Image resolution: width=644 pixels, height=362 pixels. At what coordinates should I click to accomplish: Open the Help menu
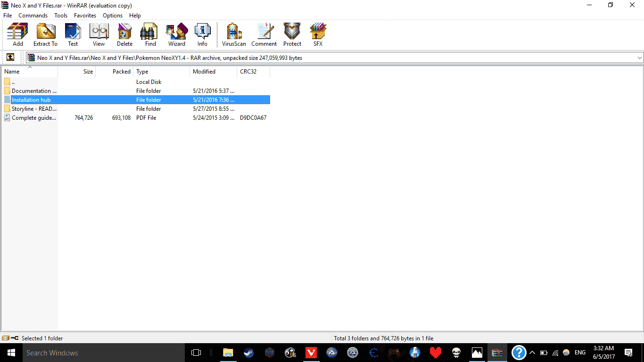pos(135,15)
